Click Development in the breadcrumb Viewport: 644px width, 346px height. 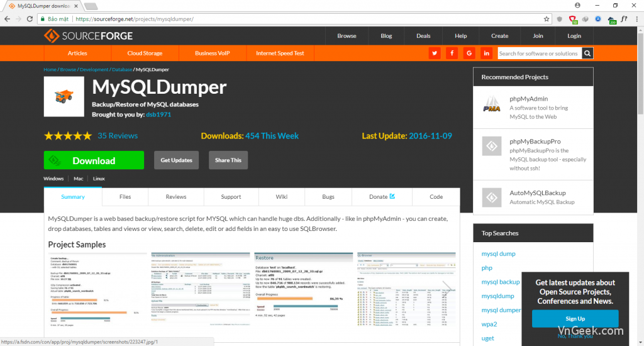(x=94, y=69)
